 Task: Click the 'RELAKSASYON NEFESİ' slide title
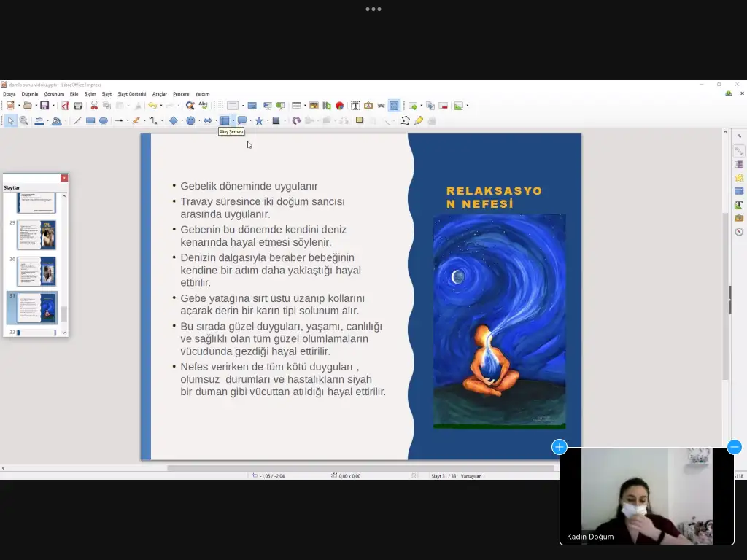pos(494,197)
